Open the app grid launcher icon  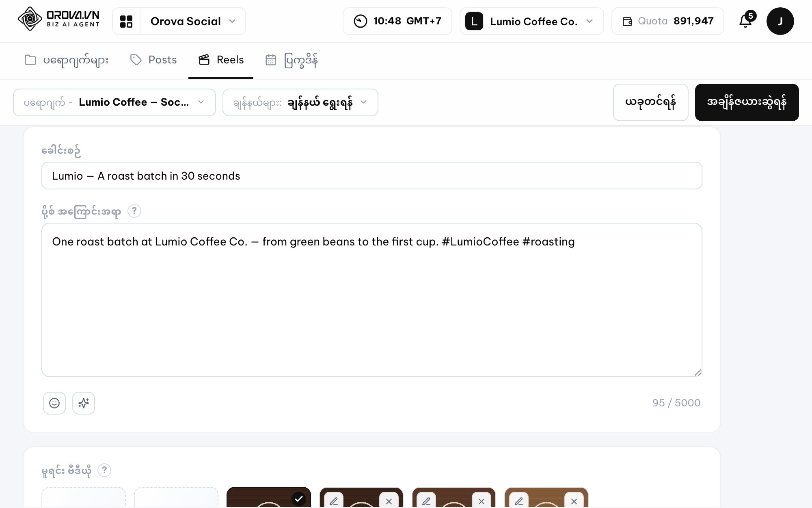click(x=126, y=21)
